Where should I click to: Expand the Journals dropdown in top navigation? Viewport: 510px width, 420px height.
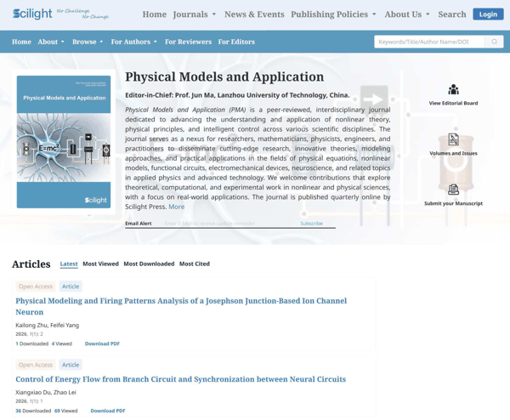[195, 14]
